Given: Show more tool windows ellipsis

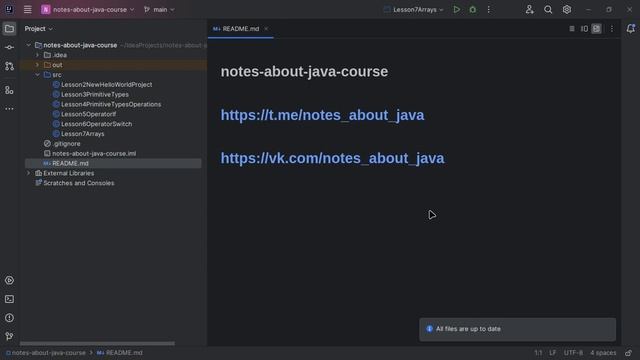Looking at the screenshot, I should coord(9,109).
